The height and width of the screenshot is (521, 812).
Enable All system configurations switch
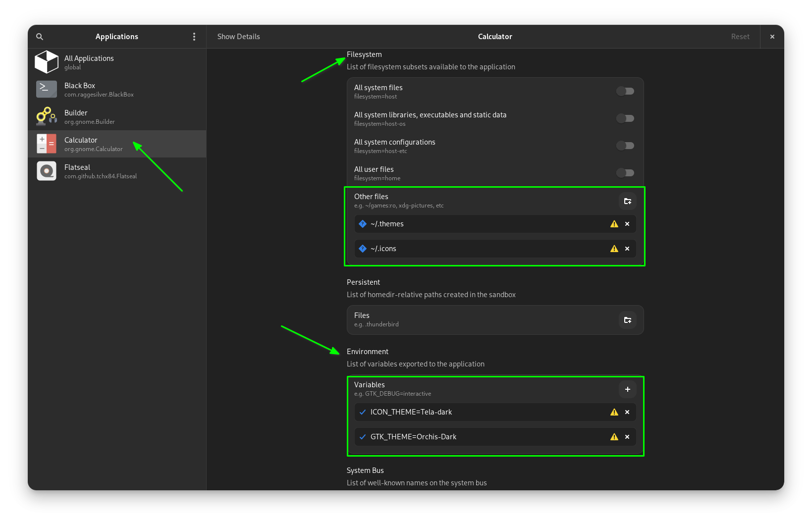tap(625, 146)
